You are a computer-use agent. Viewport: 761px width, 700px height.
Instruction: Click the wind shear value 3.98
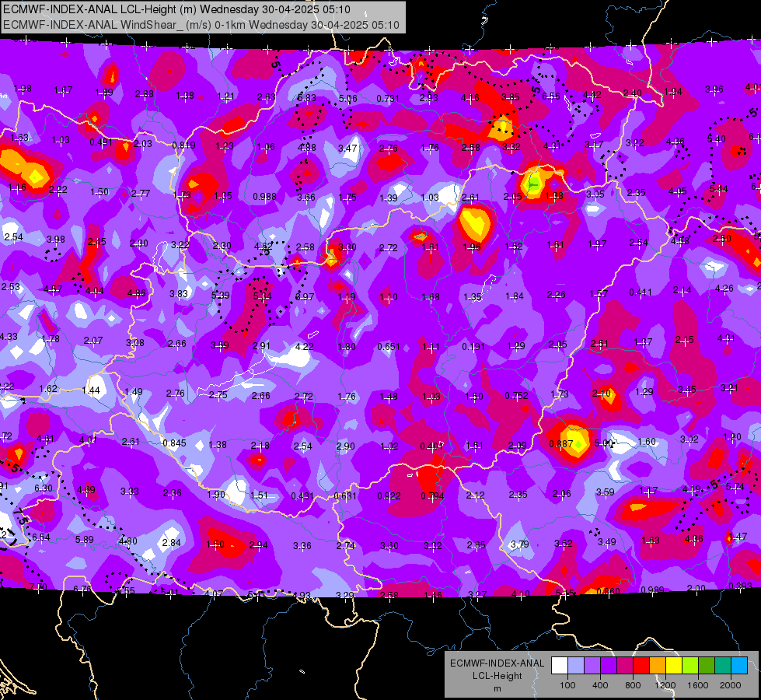pos(56,239)
